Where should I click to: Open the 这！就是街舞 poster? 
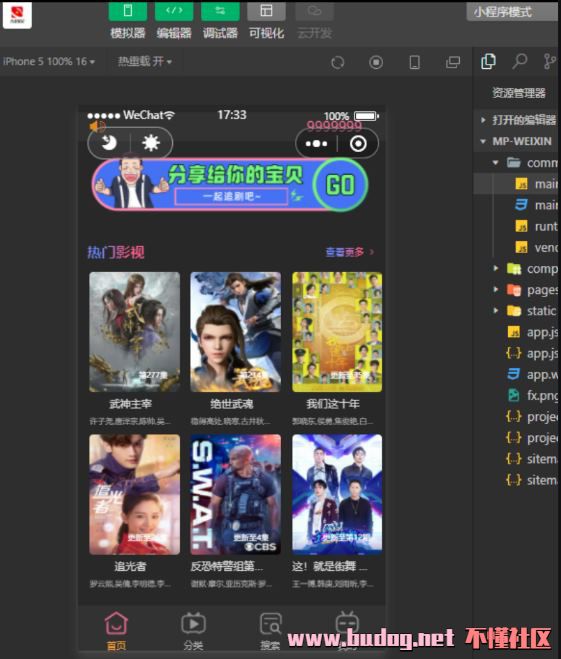pos(337,494)
